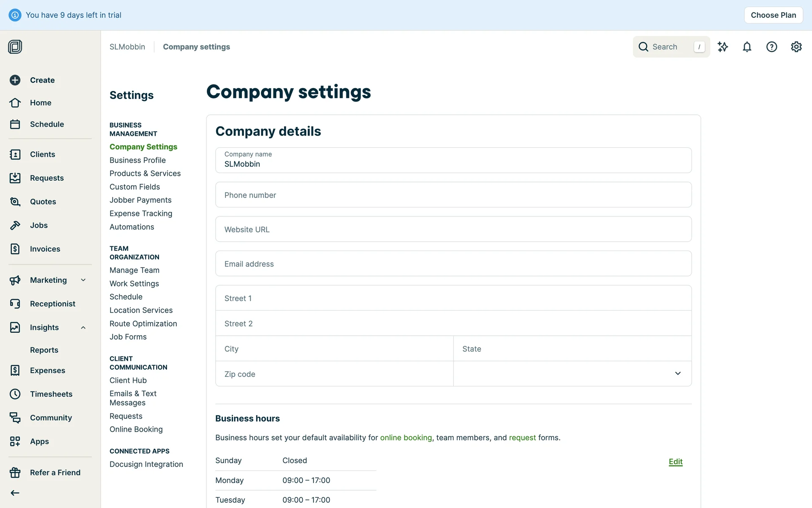Screen dimensions: 812x508
Task: Click the Create plus icon
Action: pos(15,80)
